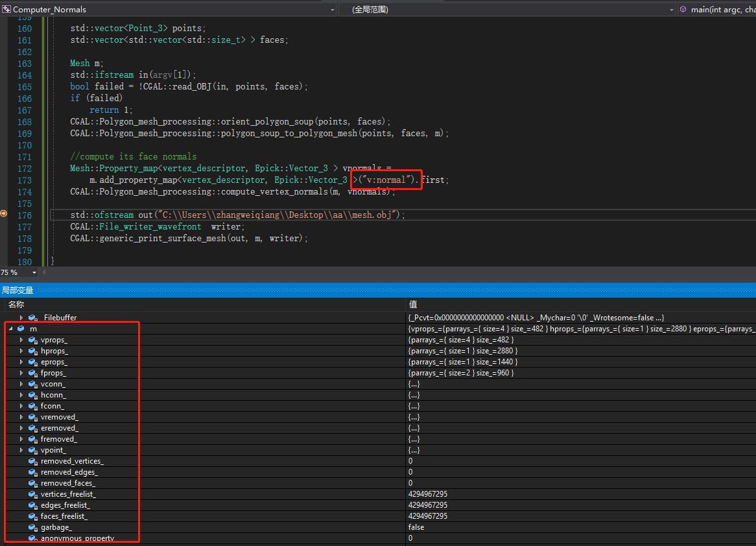Click the 名称 column header
Image resolution: width=756 pixels, height=546 pixels.
pyautogui.click(x=16, y=304)
